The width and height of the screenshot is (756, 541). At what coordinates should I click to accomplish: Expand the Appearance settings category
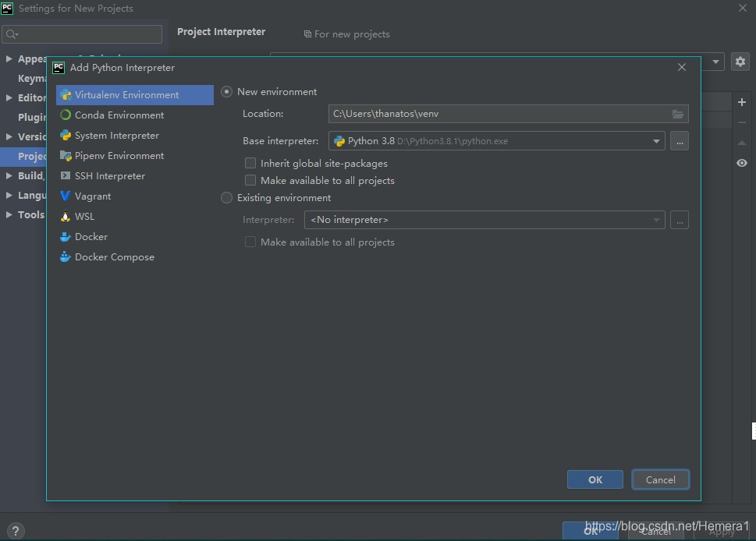[x=9, y=58]
